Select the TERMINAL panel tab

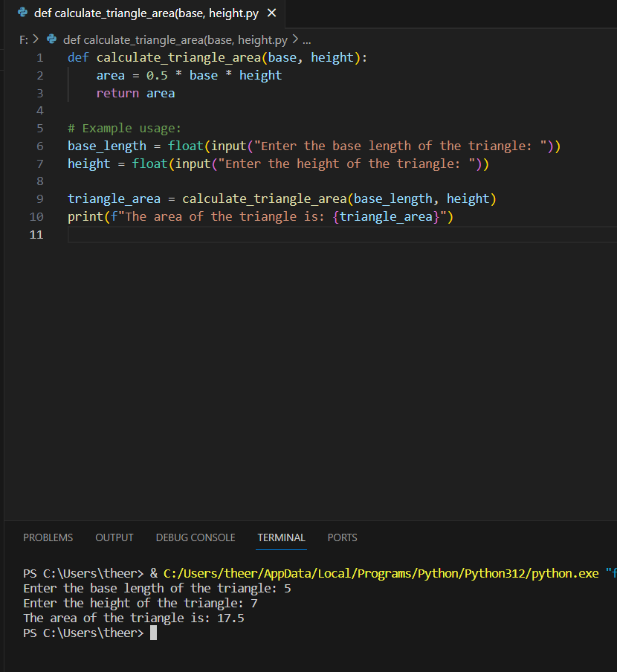281,537
